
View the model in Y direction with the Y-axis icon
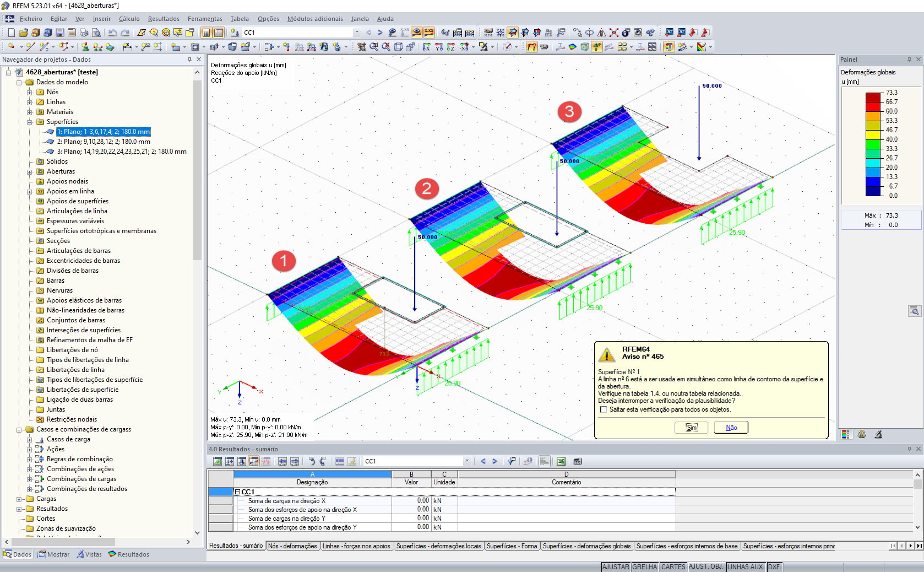[x=439, y=47]
